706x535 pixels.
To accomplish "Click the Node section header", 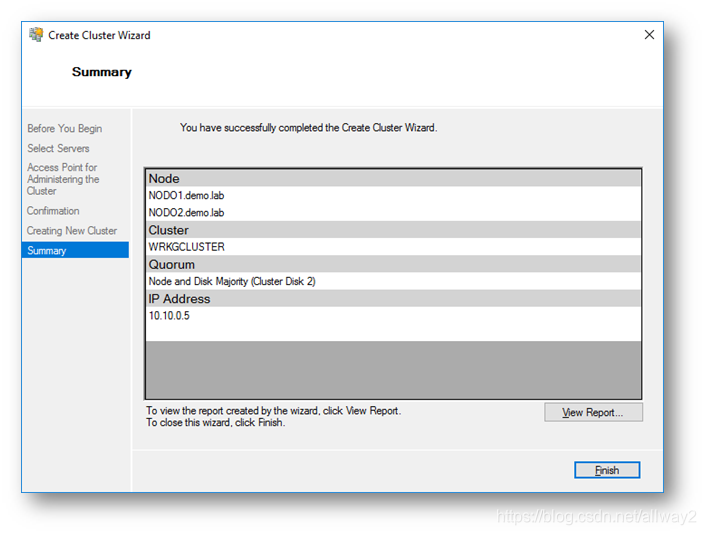I will tap(394, 178).
